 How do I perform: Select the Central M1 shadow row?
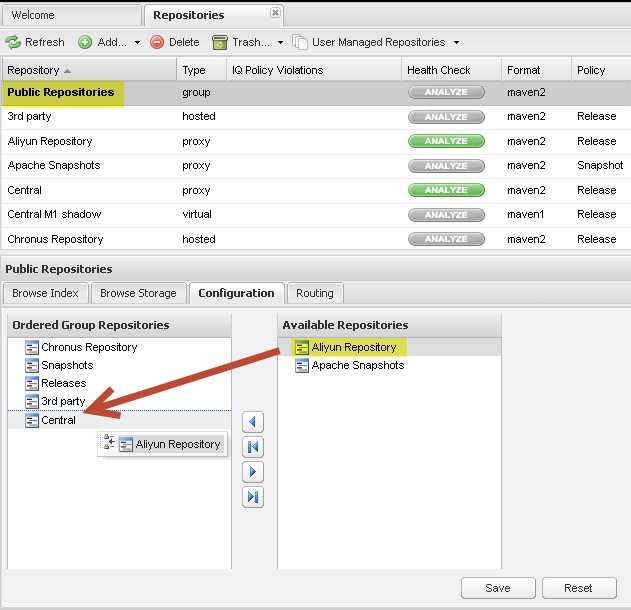click(x=316, y=214)
